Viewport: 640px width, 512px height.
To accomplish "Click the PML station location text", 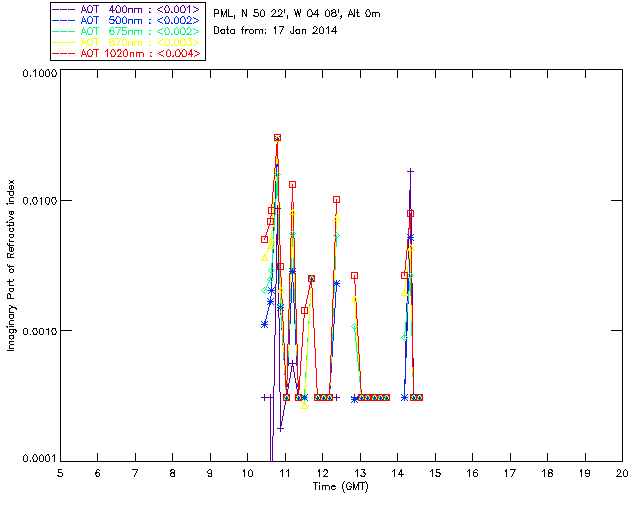I will [x=297, y=13].
